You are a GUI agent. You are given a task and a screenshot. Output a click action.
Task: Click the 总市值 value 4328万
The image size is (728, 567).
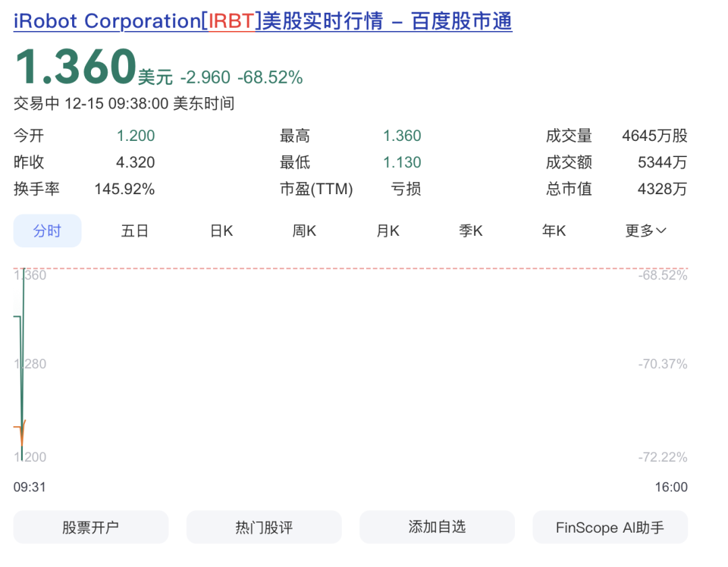click(662, 189)
